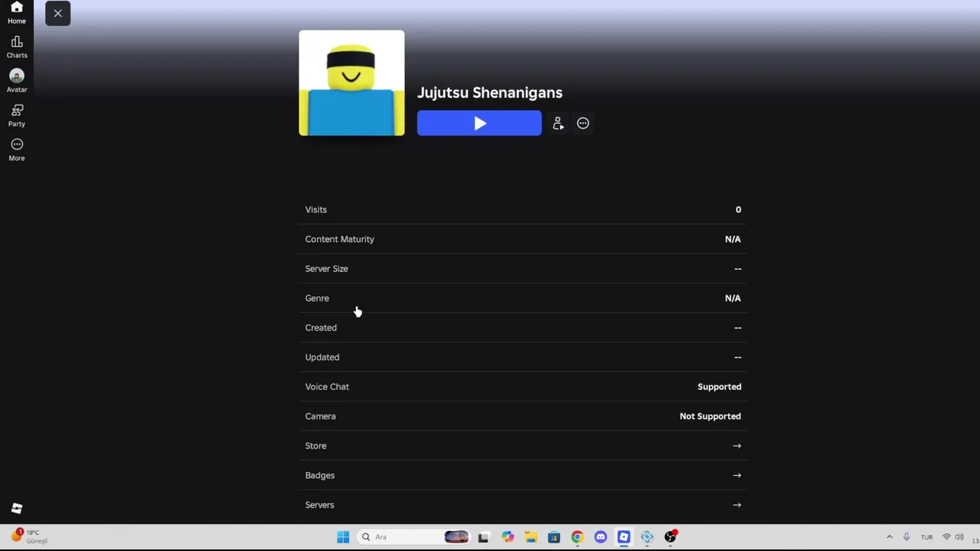The height and width of the screenshot is (551, 980).
Task: Close the game details with the X button
Action: coord(57,13)
